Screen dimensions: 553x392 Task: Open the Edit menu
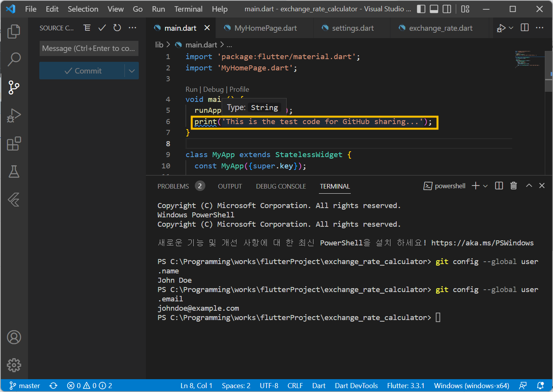[52, 9]
